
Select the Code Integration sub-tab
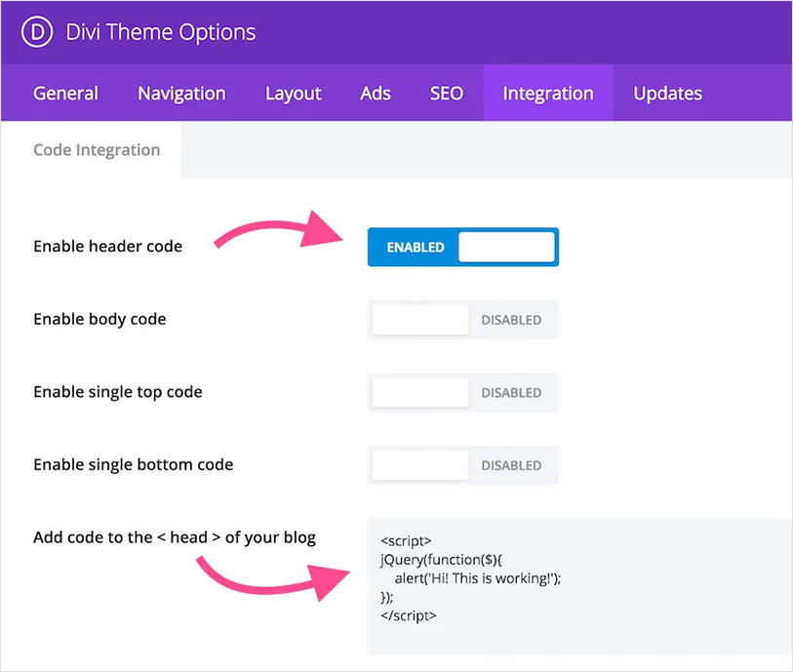97,149
